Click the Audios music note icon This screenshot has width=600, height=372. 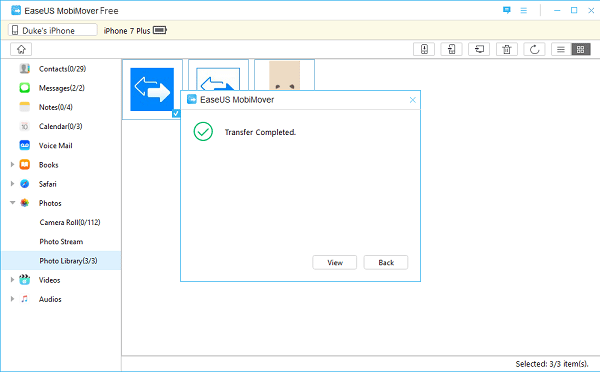tap(24, 299)
